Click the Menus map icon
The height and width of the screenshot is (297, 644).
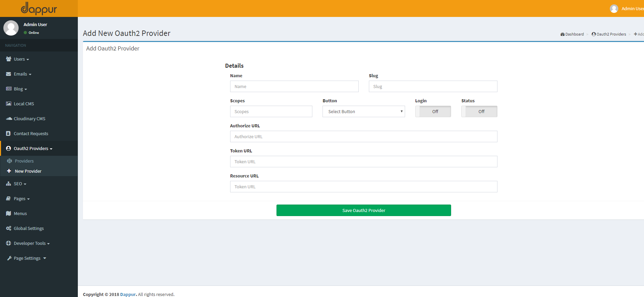(x=9, y=213)
